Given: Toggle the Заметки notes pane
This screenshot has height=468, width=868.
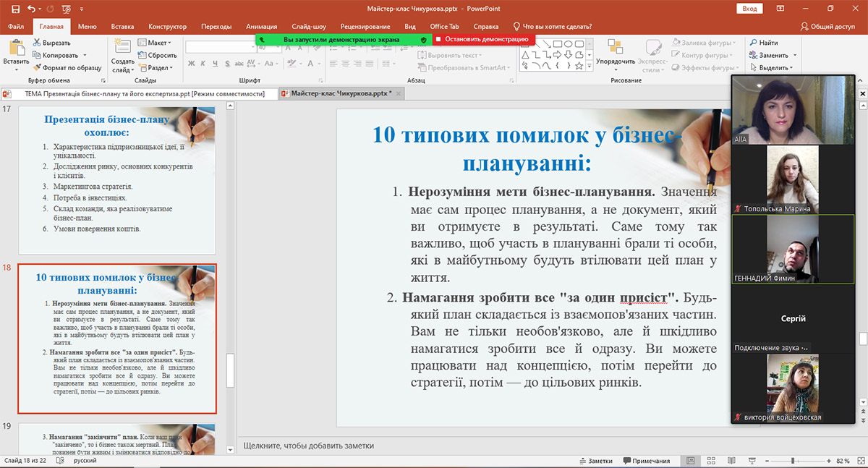Looking at the screenshot, I should [x=595, y=461].
